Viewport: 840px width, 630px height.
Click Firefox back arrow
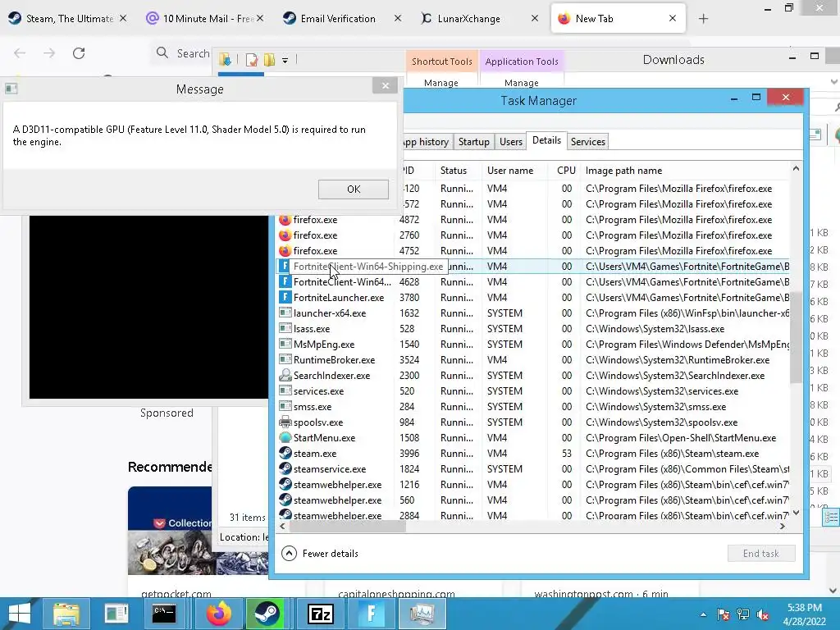click(x=20, y=53)
